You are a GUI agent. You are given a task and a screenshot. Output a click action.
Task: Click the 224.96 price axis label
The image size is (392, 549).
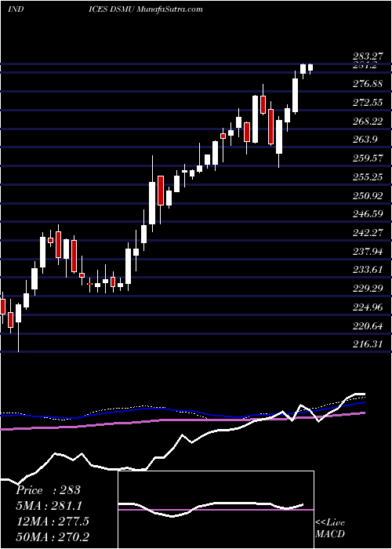click(368, 307)
